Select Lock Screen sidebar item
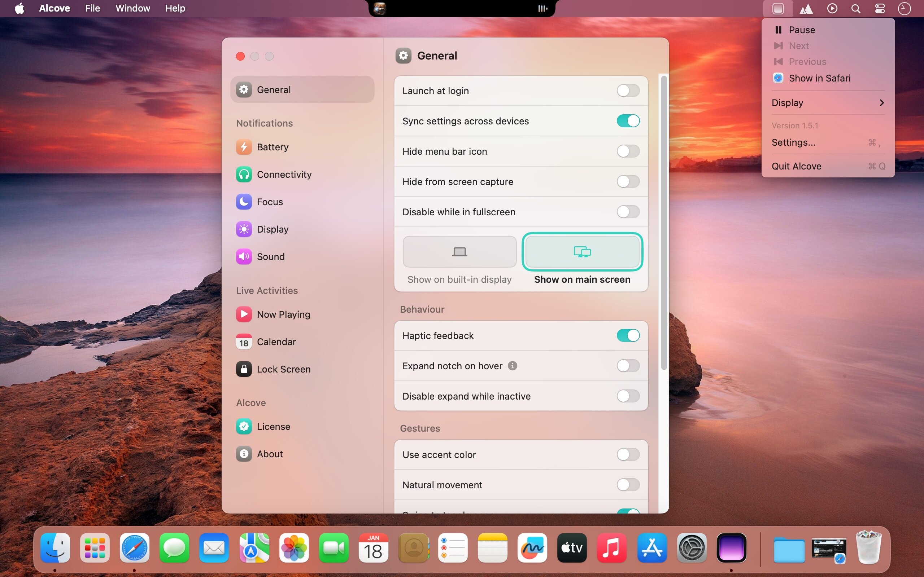Viewport: 924px width, 577px height. 283,369
